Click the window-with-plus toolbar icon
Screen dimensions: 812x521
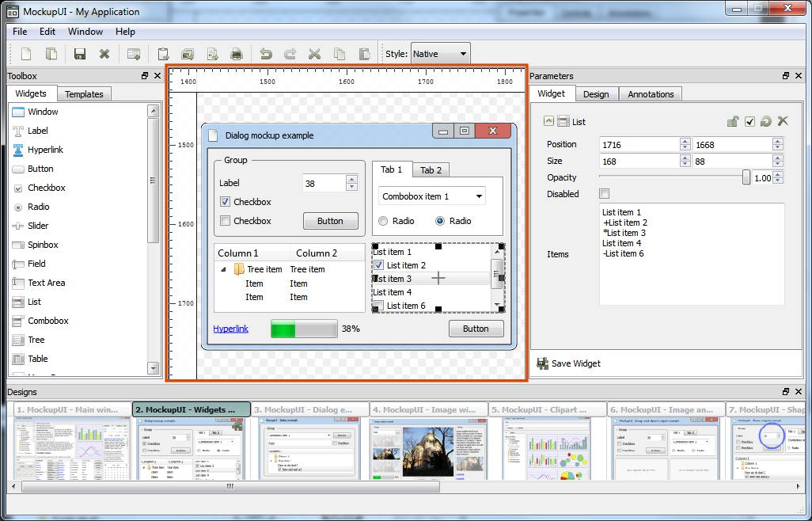134,54
